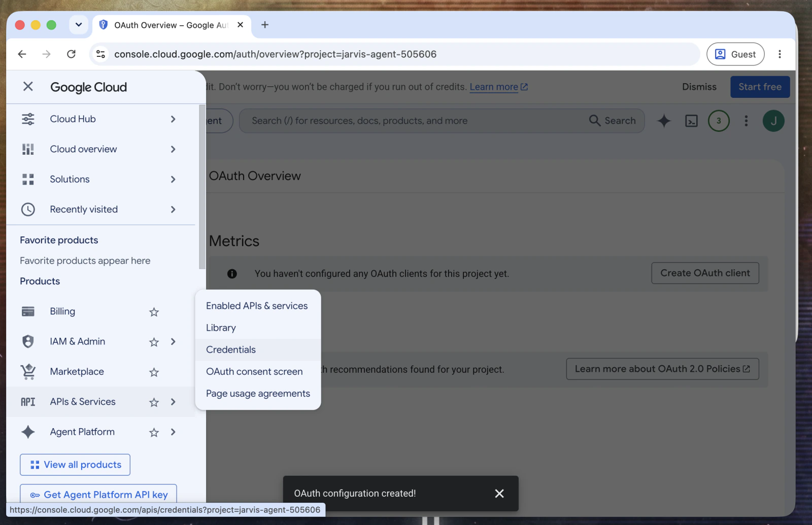Click the Recently visited clock icon
The height and width of the screenshot is (525, 812).
coord(28,209)
